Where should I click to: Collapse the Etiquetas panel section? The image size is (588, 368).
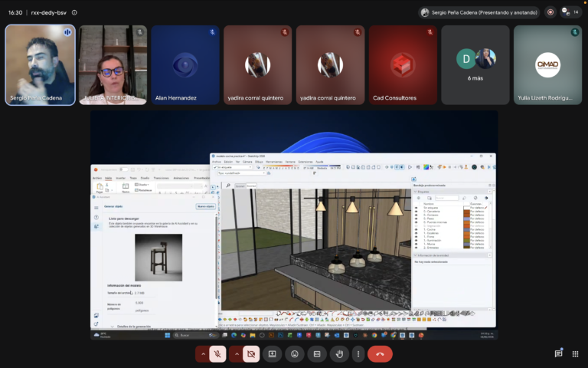click(x=416, y=192)
